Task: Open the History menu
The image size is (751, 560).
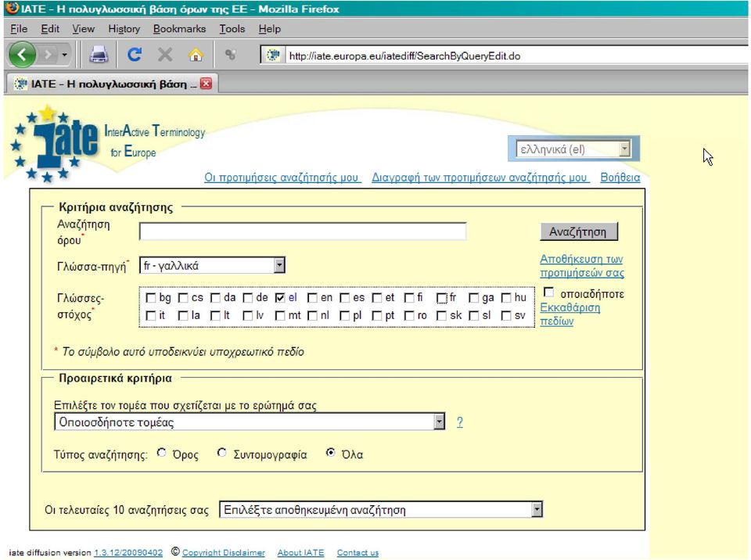Action: coord(124,29)
